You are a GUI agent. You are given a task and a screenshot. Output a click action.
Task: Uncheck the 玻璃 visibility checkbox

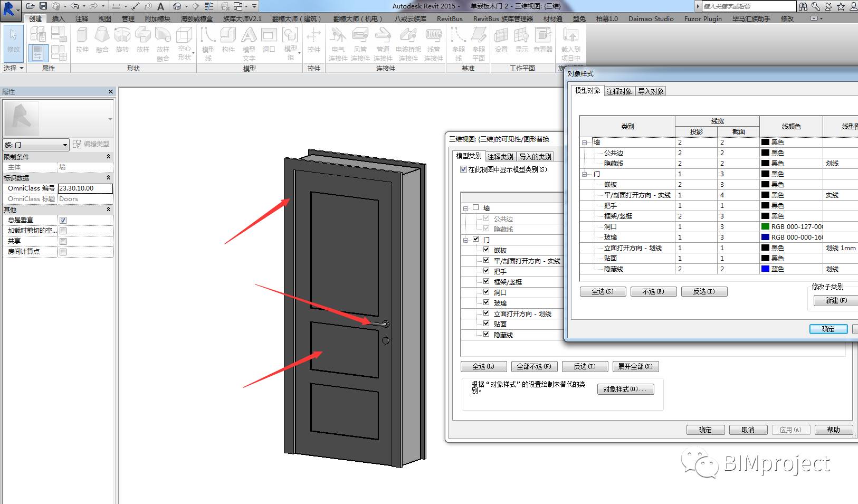tap(487, 302)
